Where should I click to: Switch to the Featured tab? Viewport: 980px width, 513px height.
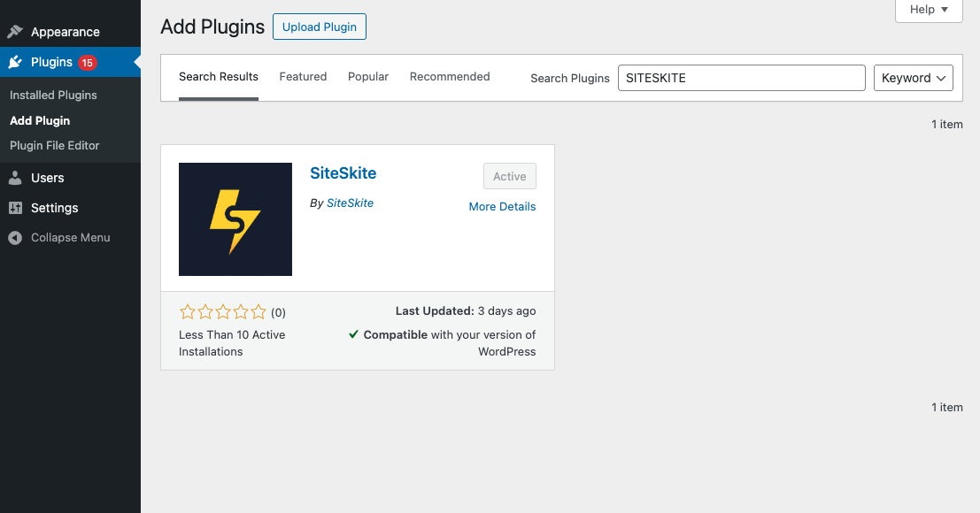[303, 77]
